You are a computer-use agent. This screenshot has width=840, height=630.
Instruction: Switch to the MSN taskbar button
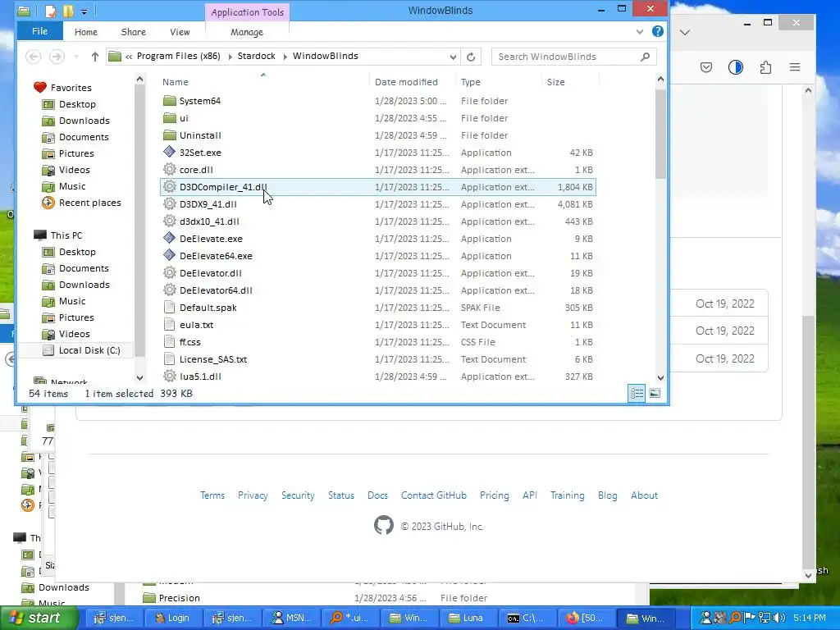pyautogui.click(x=291, y=618)
